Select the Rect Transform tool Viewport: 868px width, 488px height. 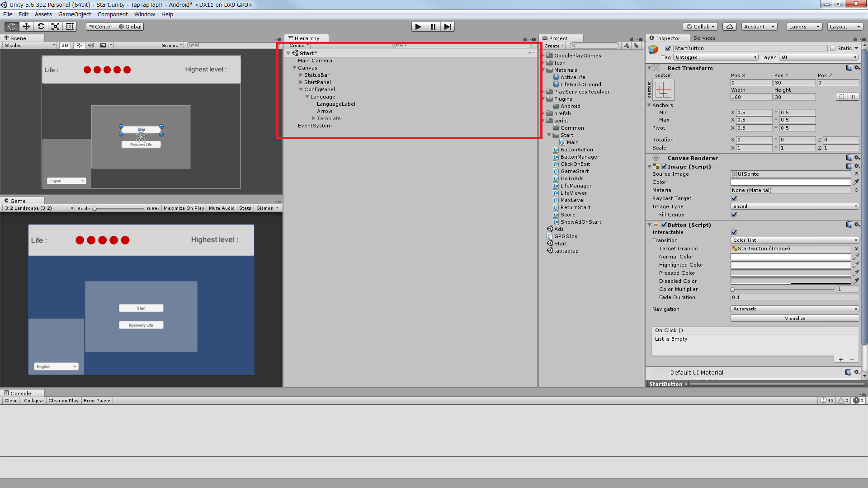click(70, 27)
